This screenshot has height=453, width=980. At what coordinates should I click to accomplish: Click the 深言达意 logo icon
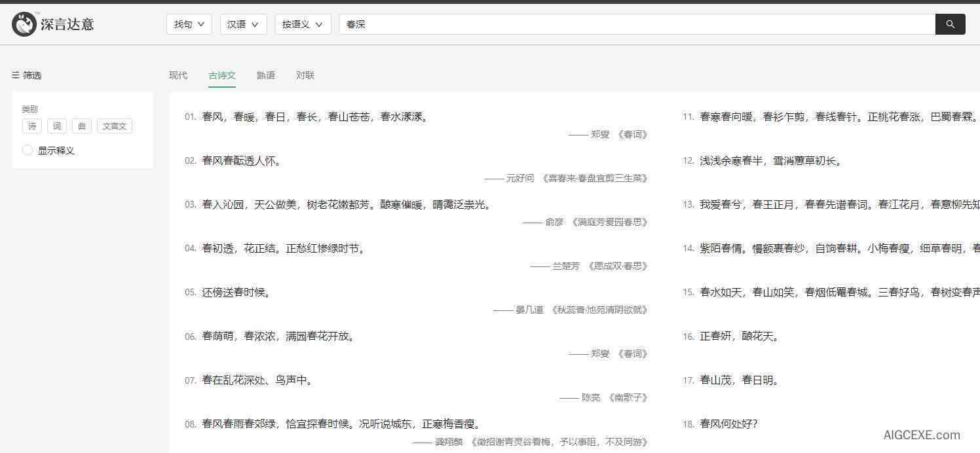point(24,24)
